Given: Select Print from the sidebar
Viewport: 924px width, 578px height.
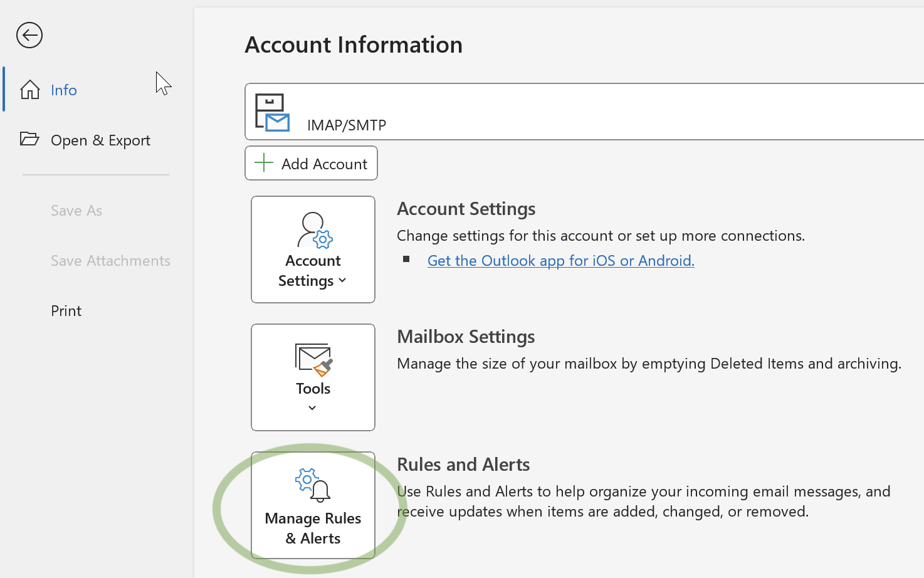Looking at the screenshot, I should tap(66, 310).
